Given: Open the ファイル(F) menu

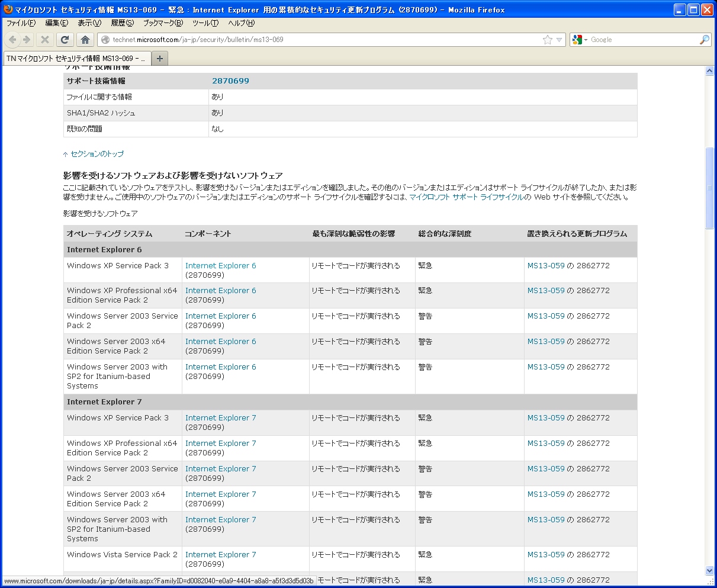Looking at the screenshot, I should (21, 23).
